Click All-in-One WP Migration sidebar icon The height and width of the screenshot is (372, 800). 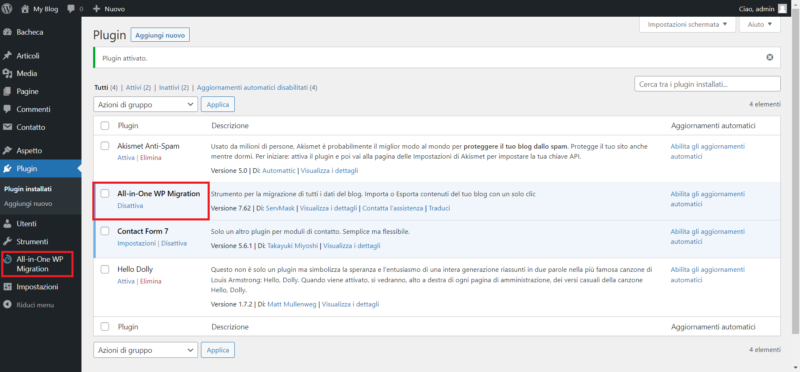click(7, 259)
